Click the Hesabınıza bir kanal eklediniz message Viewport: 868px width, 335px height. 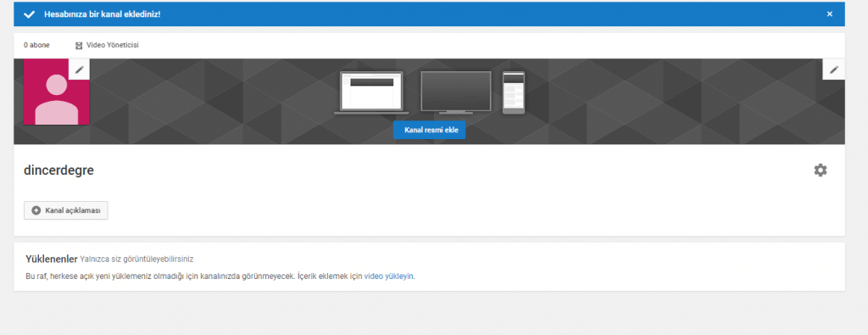click(x=103, y=14)
